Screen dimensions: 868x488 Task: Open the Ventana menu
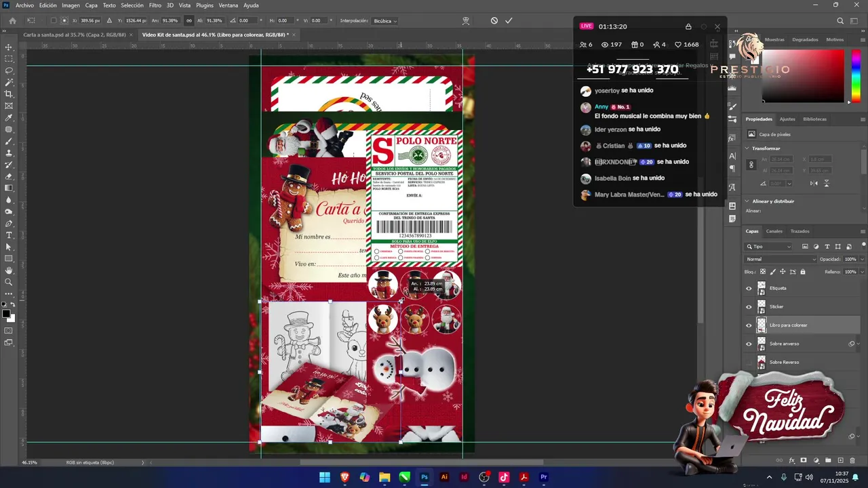(x=228, y=5)
